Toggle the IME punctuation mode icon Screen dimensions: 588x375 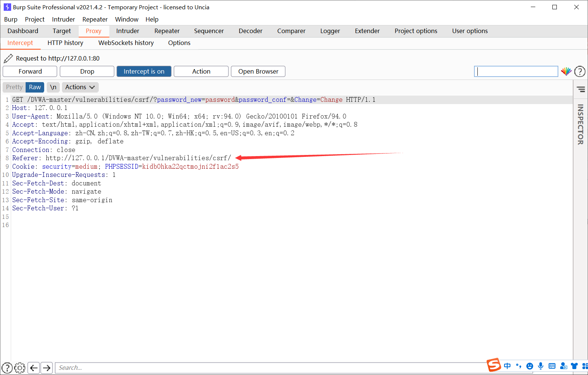pos(519,366)
